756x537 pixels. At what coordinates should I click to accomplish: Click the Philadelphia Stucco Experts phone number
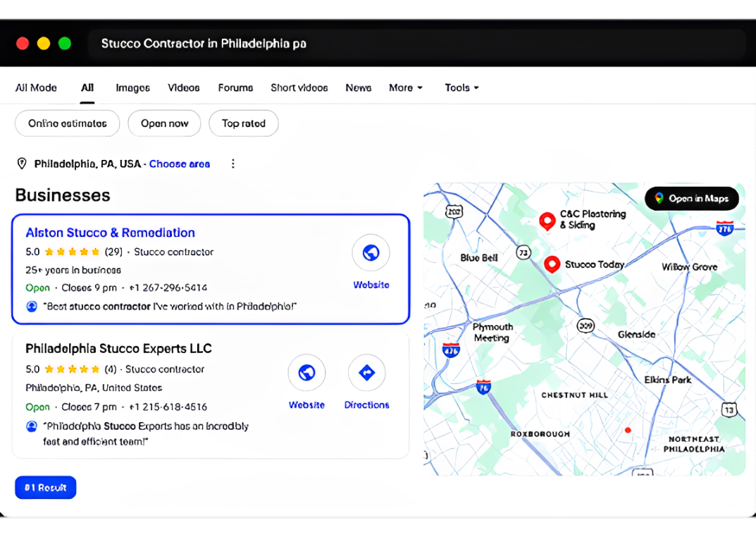click(x=168, y=407)
